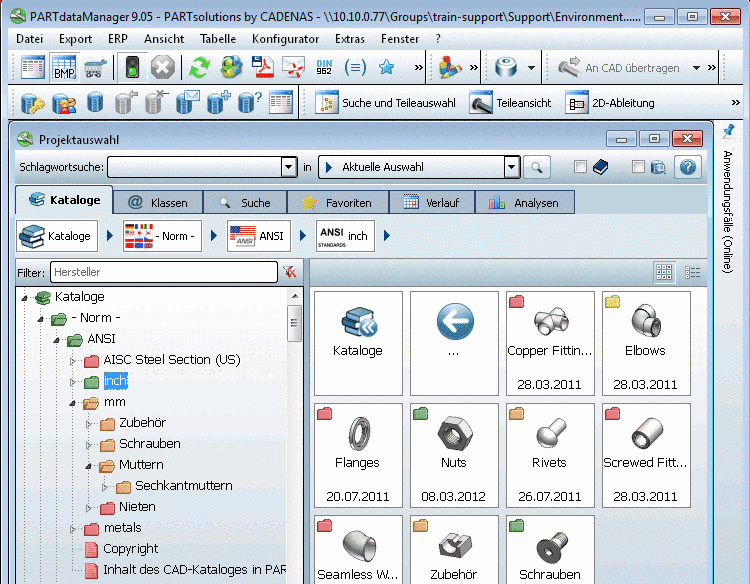
Task: Click the plain blue database icon
Action: click(x=95, y=102)
